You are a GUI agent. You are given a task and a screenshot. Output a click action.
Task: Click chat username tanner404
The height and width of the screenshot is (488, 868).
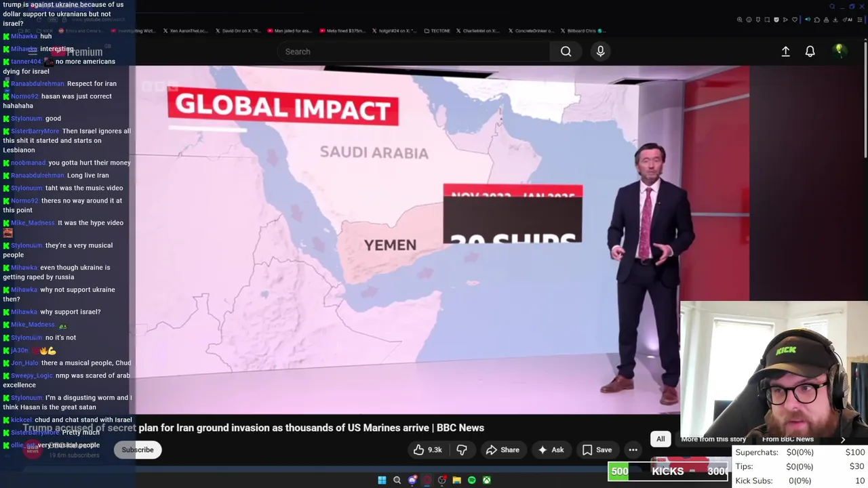click(x=26, y=62)
